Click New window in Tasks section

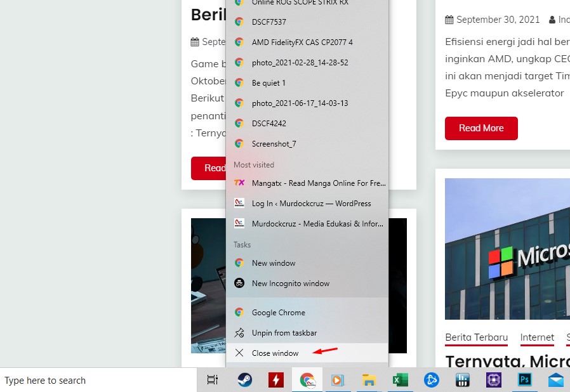[274, 263]
